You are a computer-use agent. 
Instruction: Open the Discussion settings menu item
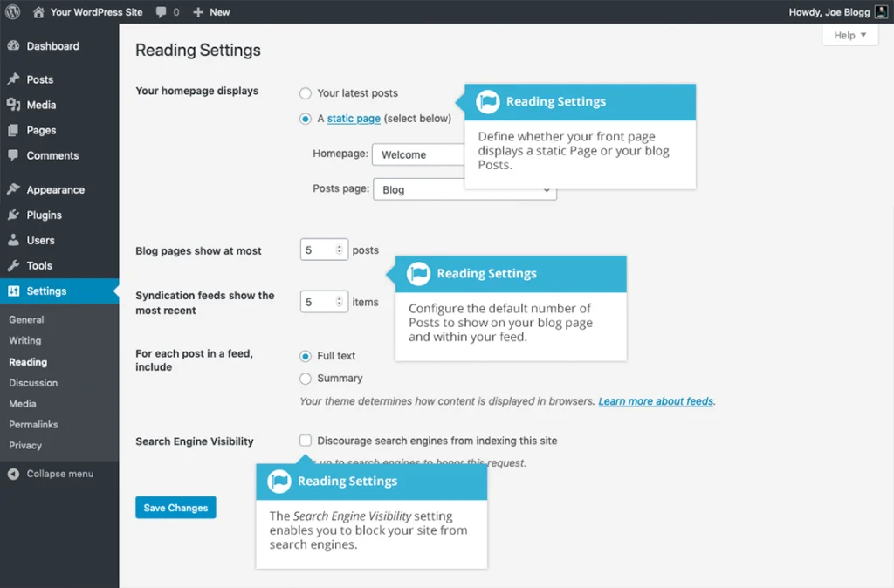[33, 382]
